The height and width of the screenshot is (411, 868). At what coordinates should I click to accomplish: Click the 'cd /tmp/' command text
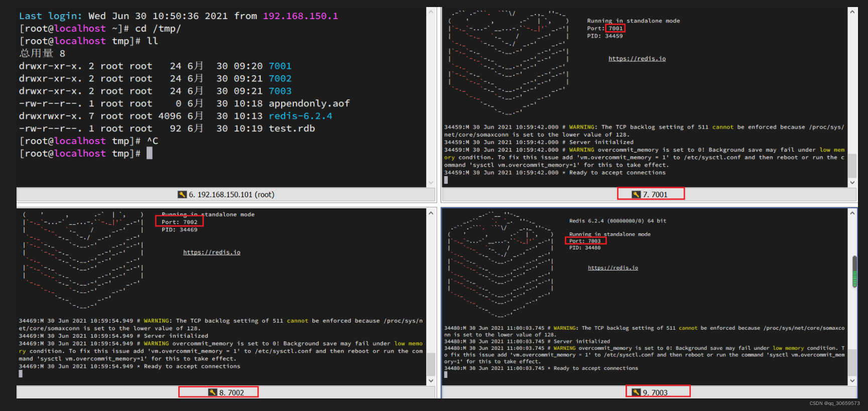click(158, 29)
